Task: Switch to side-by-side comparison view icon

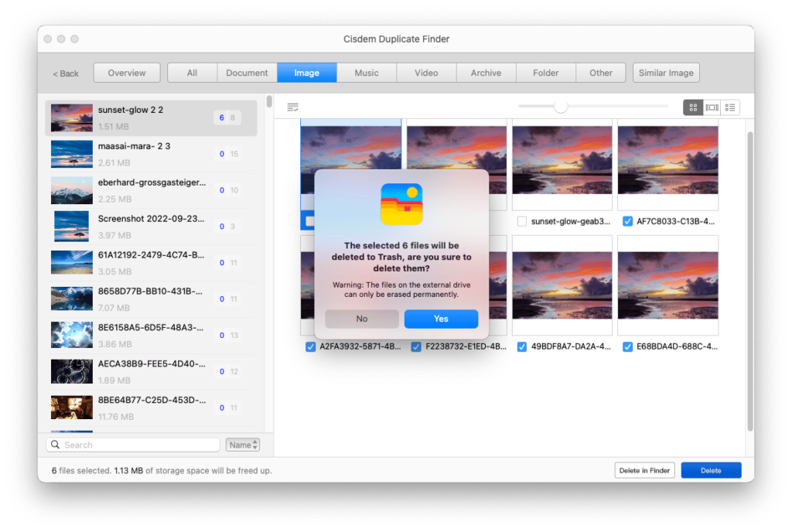Action: coord(712,107)
